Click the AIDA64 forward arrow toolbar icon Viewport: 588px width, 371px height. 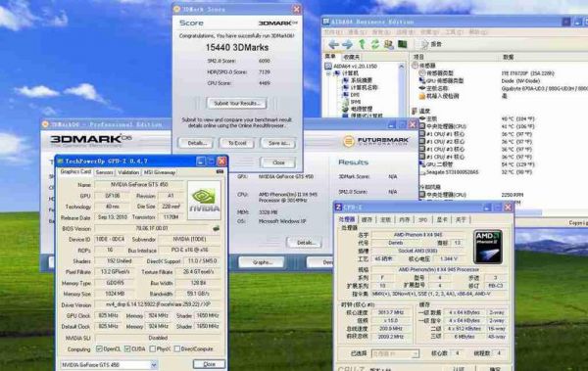[x=347, y=45]
